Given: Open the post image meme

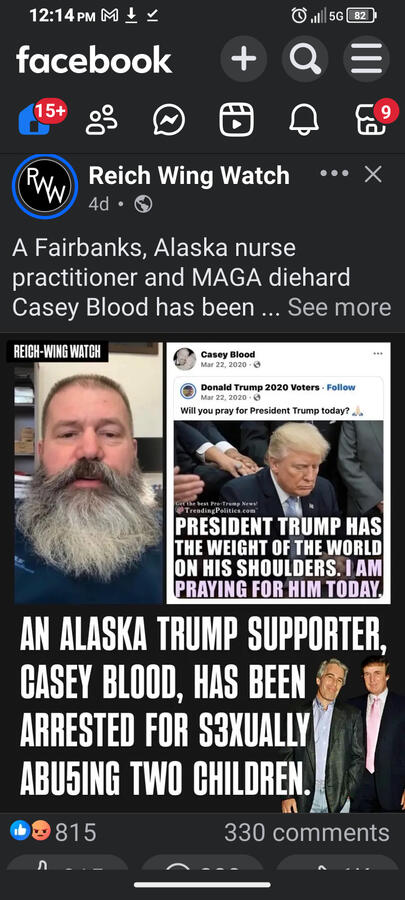Looking at the screenshot, I should click(202, 572).
